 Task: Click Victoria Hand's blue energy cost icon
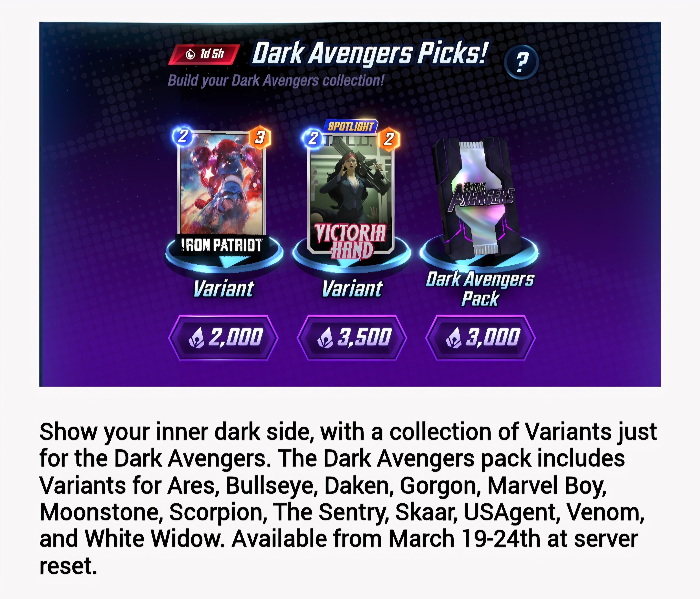pyautogui.click(x=313, y=138)
